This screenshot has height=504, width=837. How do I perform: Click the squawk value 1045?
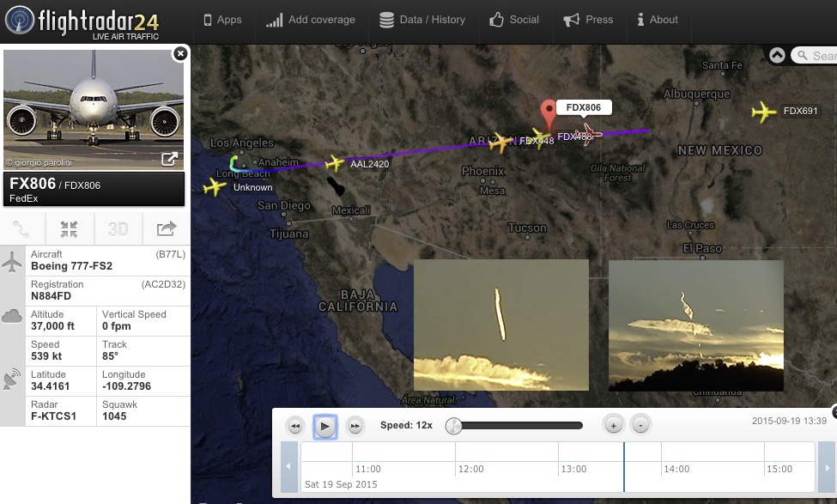pyautogui.click(x=114, y=416)
